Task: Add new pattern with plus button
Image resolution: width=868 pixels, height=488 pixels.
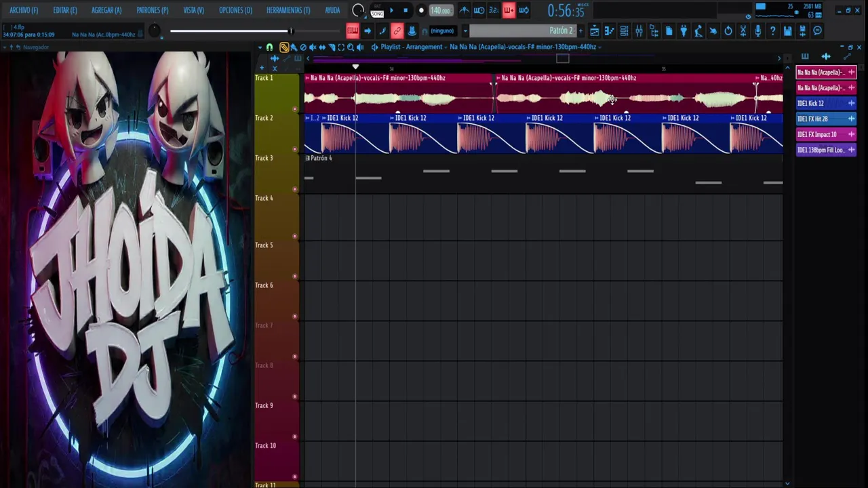Action: pyautogui.click(x=580, y=30)
